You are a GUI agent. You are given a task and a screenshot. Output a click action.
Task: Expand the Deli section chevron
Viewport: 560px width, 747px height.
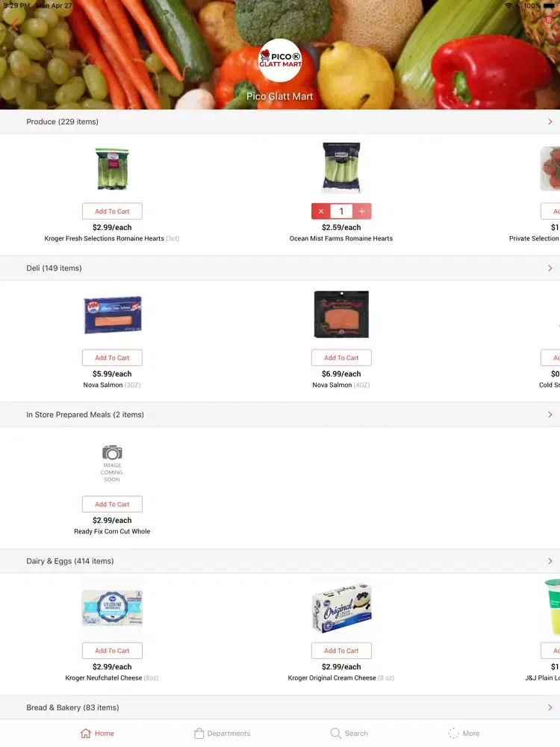point(550,268)
